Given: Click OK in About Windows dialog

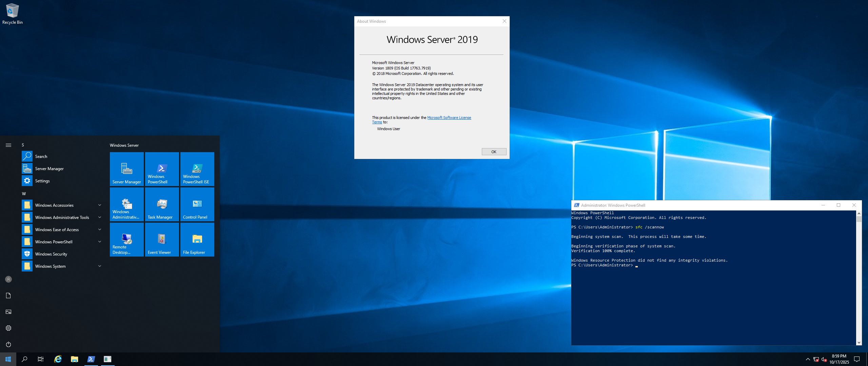Looking at the screenshot, I should click(x=494, y=152).
